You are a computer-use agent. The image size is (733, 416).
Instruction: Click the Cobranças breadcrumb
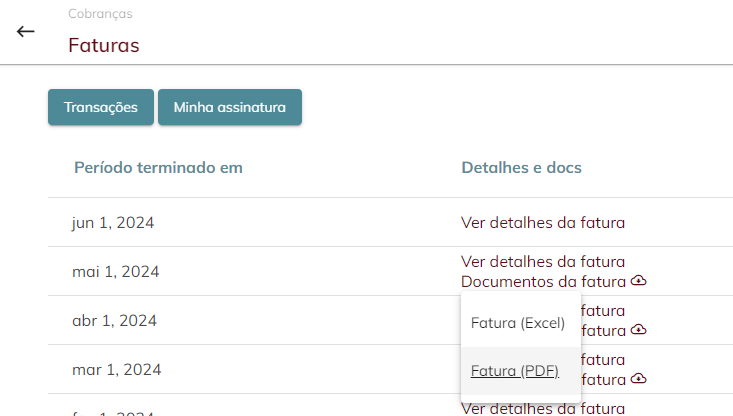[100, 14]
